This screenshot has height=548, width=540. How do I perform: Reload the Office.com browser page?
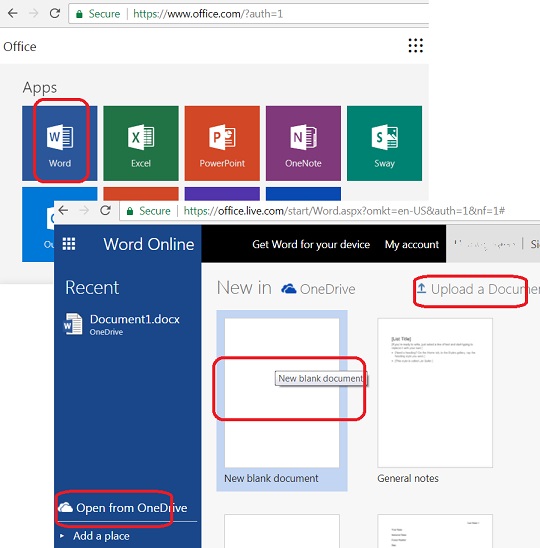click(x=55, y=13)
